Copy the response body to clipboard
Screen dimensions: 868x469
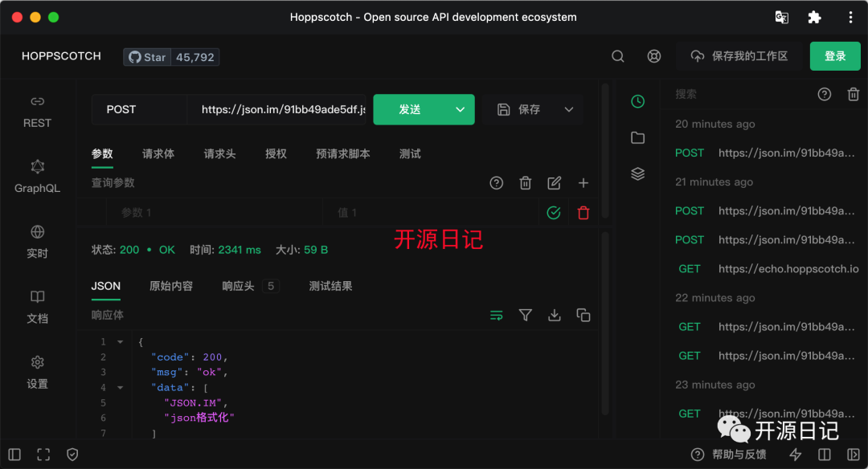click(x=583, y=316)
